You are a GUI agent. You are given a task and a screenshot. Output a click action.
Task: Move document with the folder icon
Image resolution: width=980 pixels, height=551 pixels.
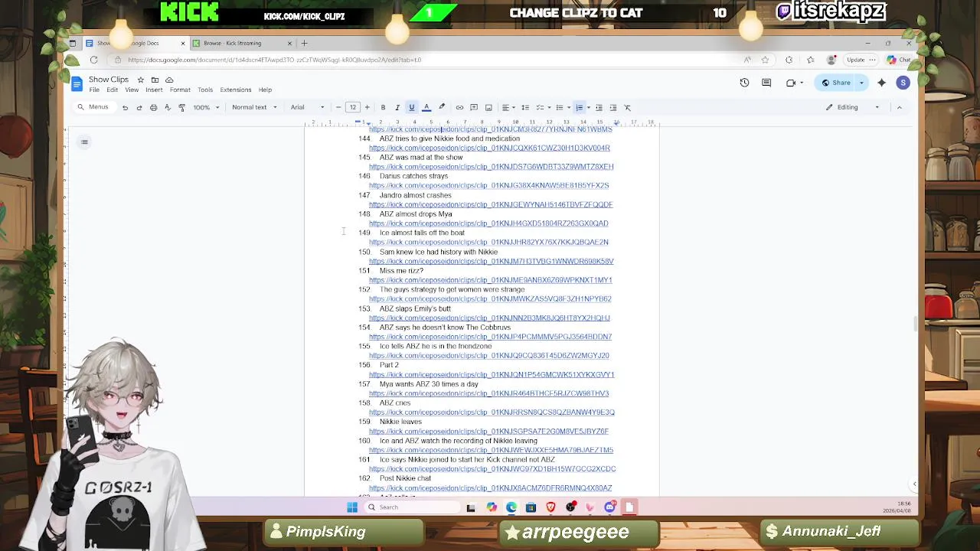pos(155,80)
